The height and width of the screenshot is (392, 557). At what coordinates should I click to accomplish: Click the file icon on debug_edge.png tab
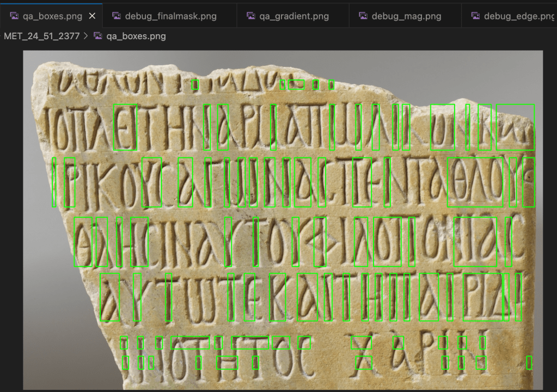(x=475, y=16)
